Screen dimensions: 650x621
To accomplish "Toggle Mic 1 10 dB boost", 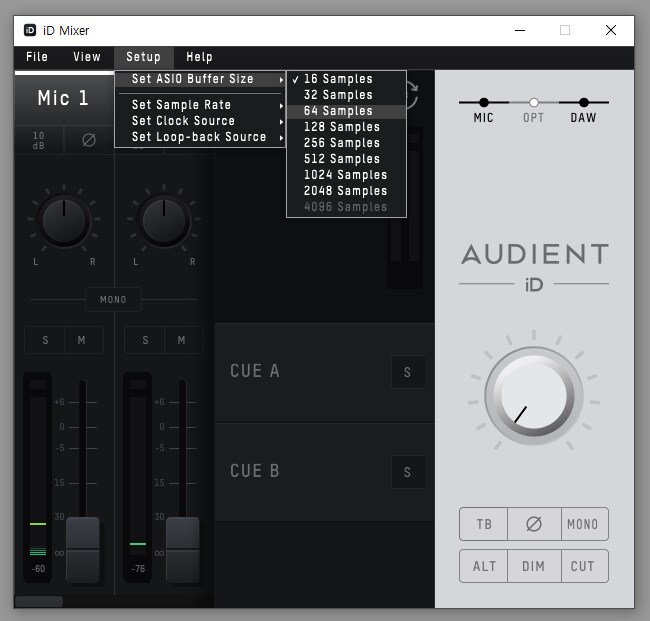I will point(39,141).
